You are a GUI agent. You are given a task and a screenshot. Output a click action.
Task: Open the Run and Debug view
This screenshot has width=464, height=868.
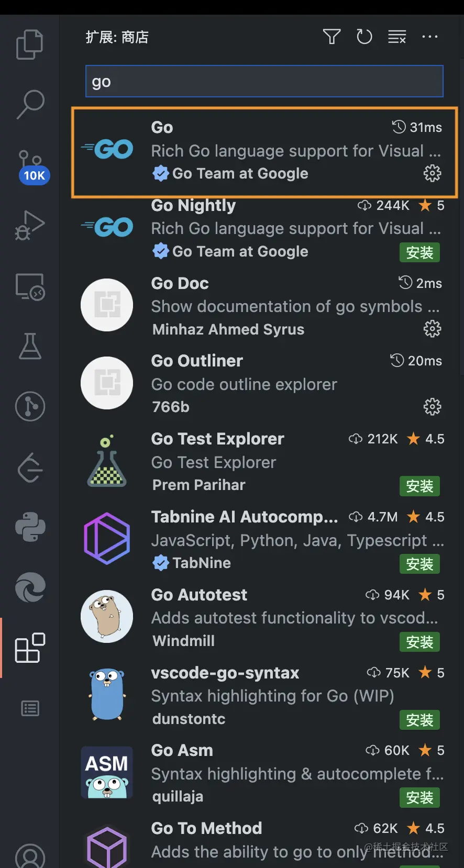click(x=30, y=225)
